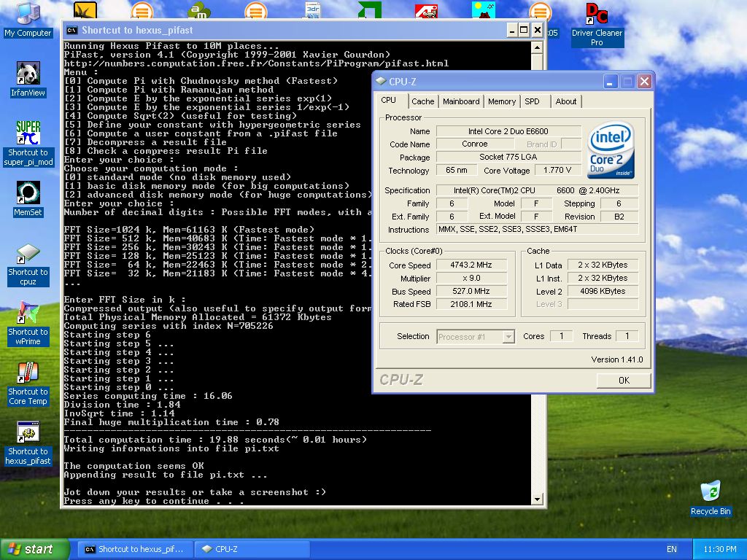
Task: Click the CPU-Z title bar icon
Action: 381,82
